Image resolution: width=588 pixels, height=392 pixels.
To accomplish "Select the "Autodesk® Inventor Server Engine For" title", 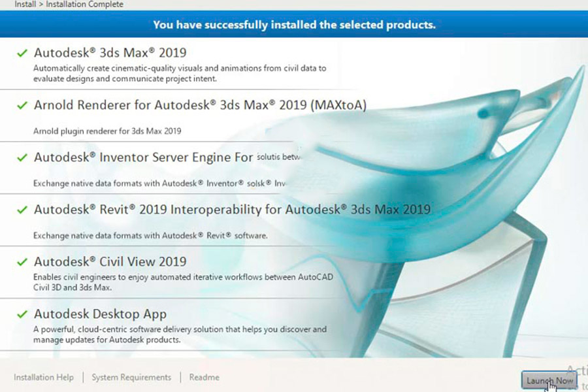I will 143,157.
